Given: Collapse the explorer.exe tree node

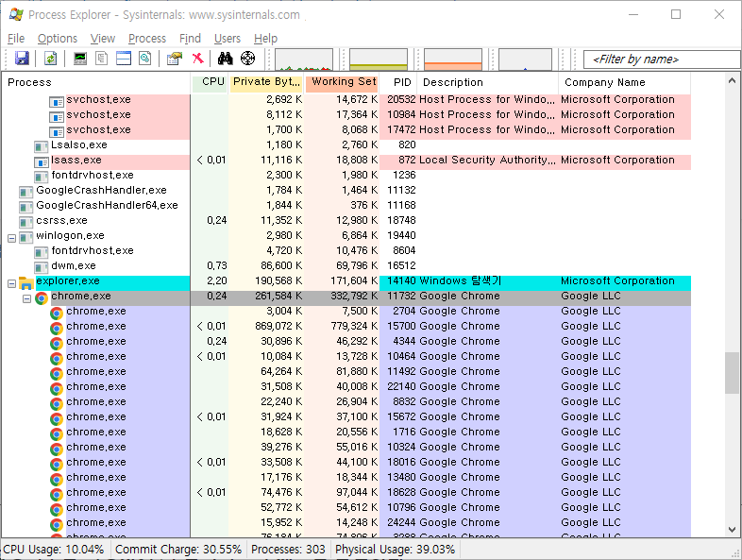Looking at the screenshot, I should [12, 284].
